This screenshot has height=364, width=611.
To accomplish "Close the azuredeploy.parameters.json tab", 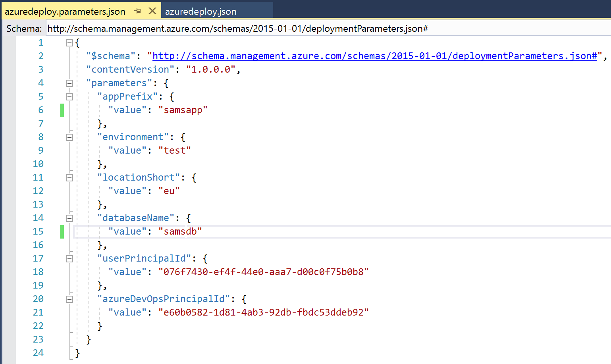I will [152, 11].
